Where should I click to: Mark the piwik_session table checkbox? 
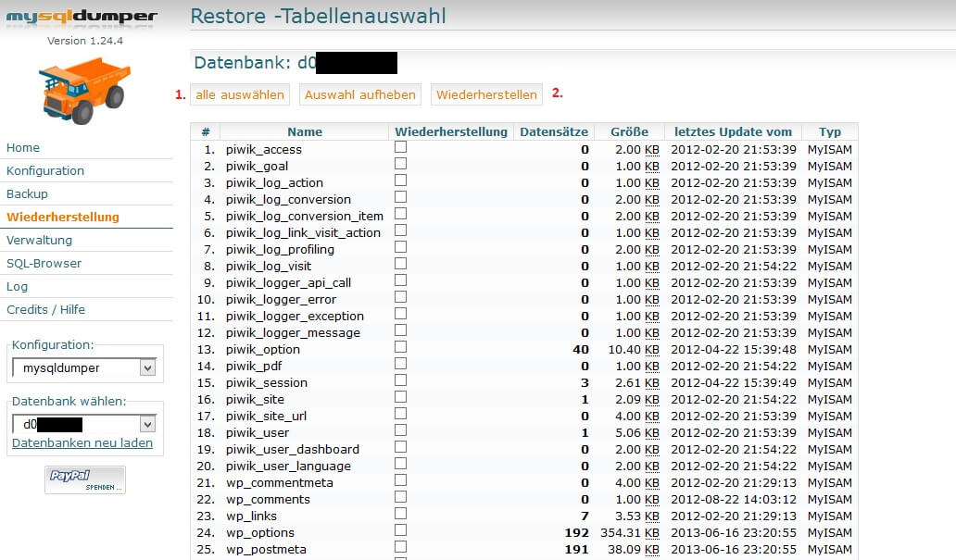pos(400,380)
